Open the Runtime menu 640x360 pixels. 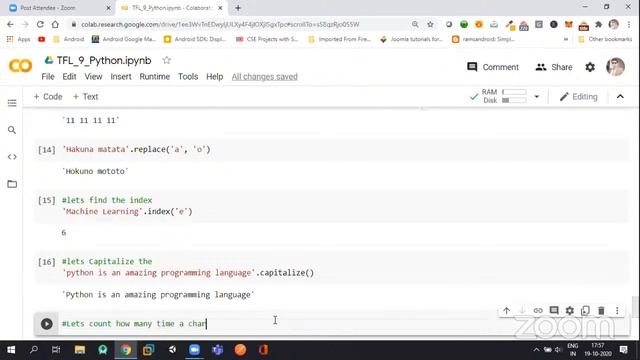154,77
